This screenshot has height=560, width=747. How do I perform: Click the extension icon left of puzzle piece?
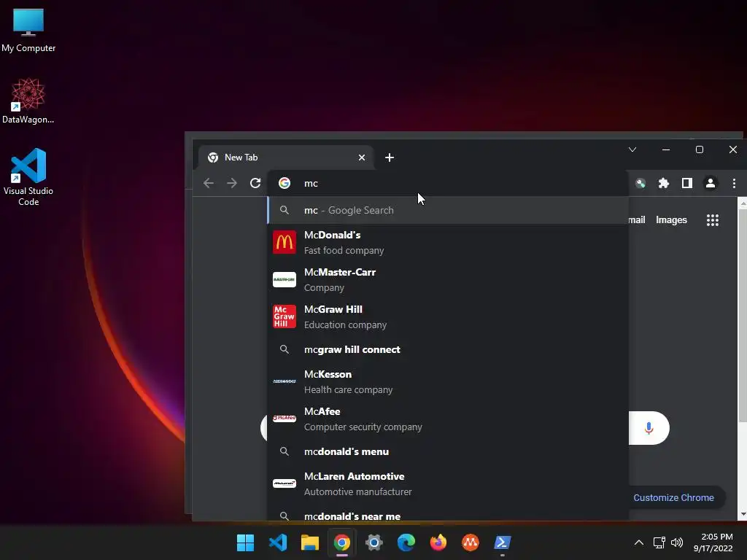pyautogui.click(x=640, y=183)
